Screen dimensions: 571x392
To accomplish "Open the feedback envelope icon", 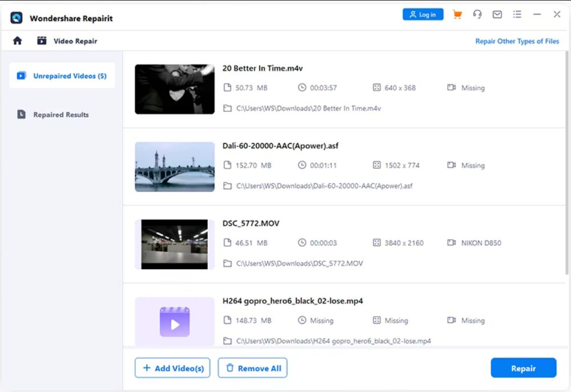I will 497,14.
